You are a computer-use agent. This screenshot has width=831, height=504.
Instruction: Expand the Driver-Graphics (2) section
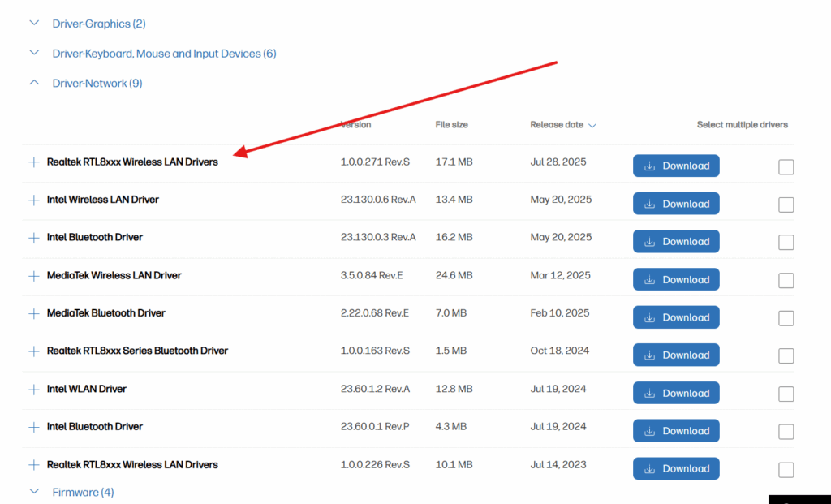point(34,24)
